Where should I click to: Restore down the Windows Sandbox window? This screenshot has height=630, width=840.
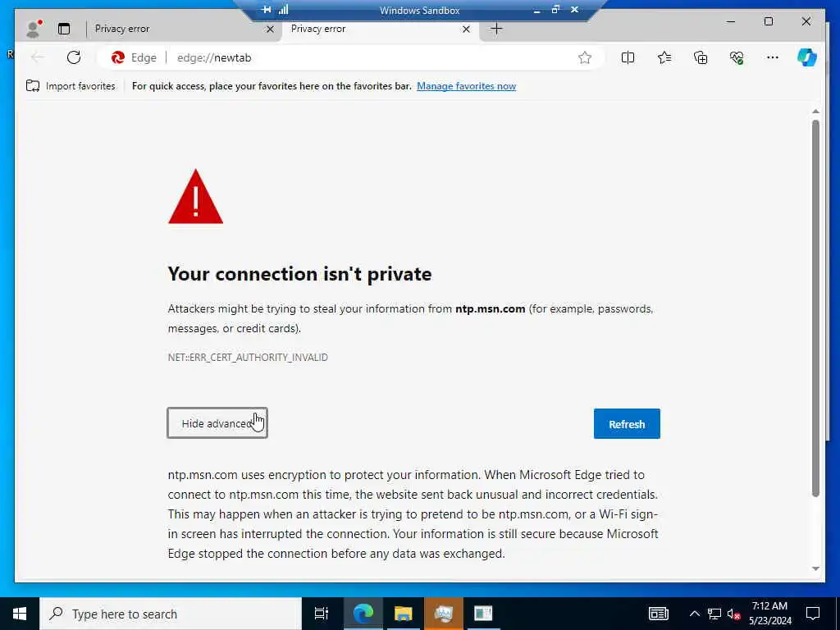tap(555, 10)
